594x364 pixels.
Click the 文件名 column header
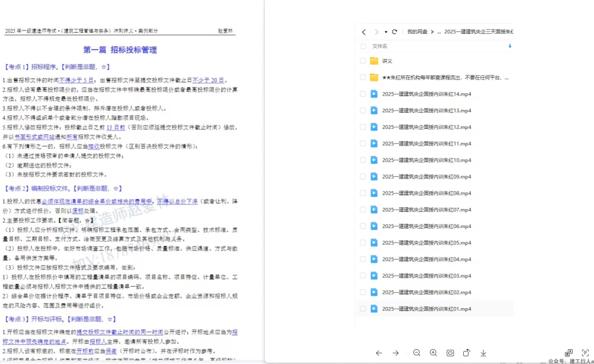(379, 46)
